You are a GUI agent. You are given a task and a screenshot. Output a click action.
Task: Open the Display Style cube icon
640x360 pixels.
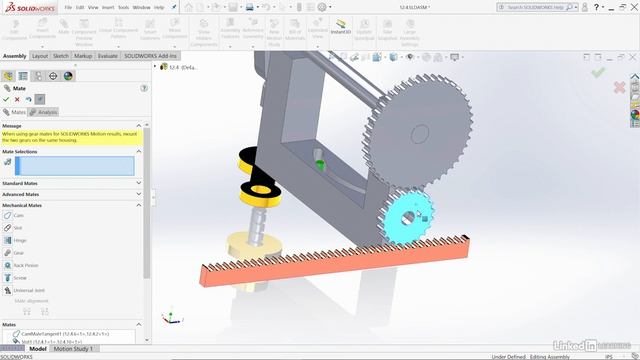click(x=393, y=57)
